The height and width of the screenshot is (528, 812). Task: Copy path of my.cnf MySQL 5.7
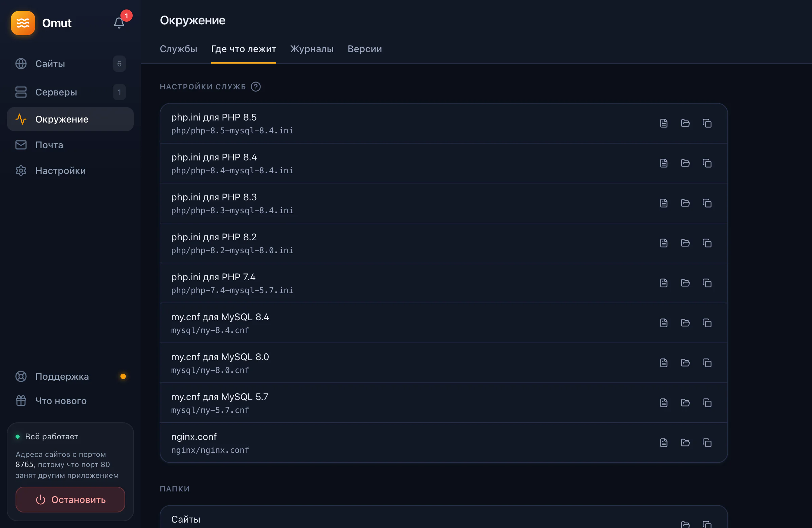point(707,403)
